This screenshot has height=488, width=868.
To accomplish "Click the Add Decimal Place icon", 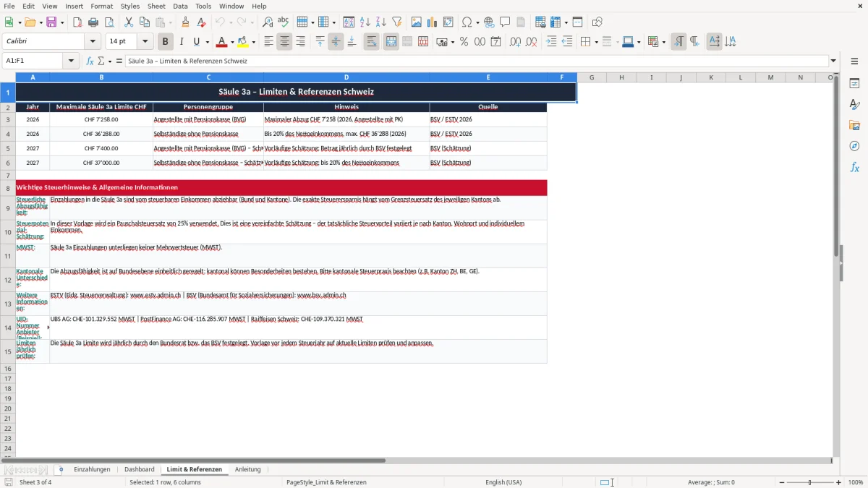I will point(515,42).
